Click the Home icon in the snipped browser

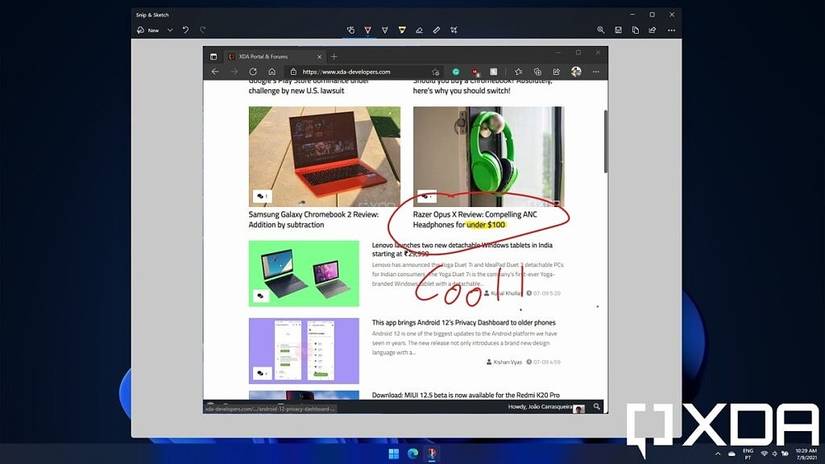[272, 72]
